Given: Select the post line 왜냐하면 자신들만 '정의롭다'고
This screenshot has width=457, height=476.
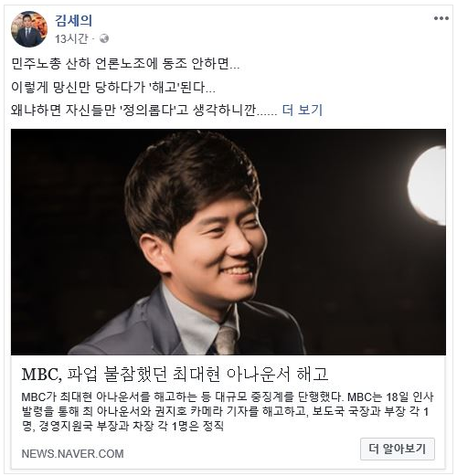Looking at the screenshot, I should tap(144, 110).
